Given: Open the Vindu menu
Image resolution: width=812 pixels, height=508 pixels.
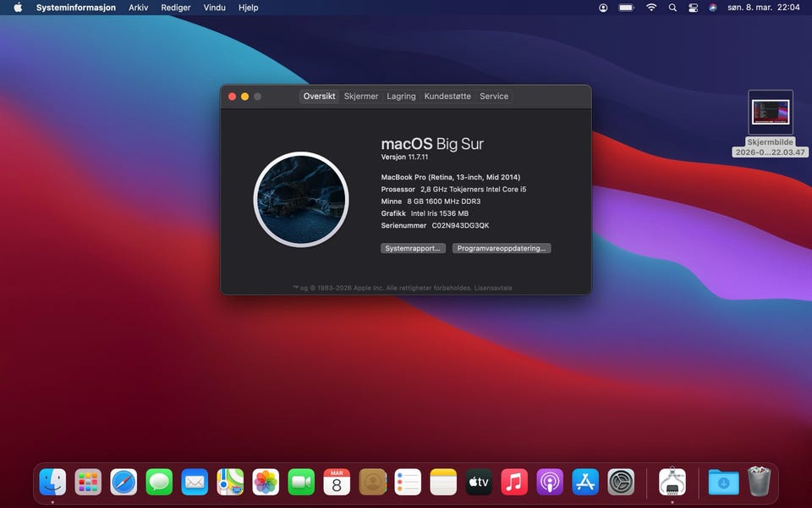Looking at the screenshot, I should (214, 8).
